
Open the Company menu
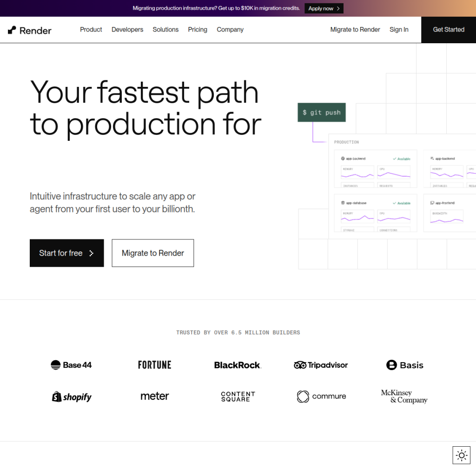tap(230, 29)
